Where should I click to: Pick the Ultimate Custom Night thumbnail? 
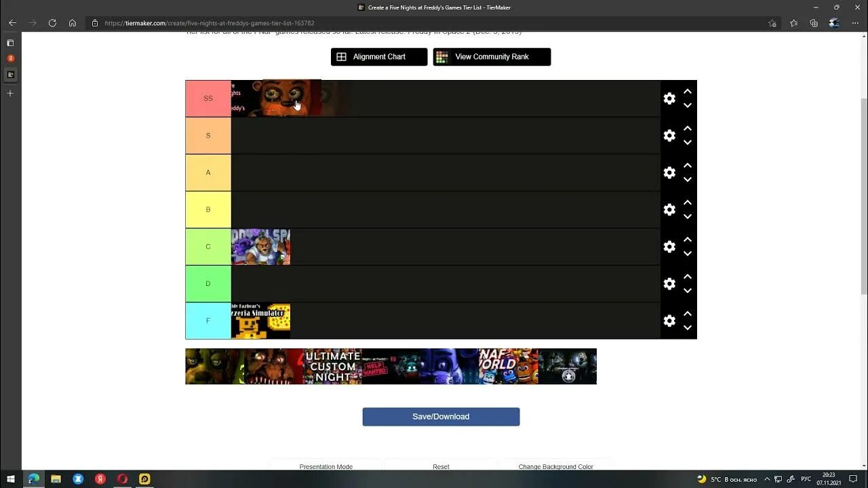point(332,367)
